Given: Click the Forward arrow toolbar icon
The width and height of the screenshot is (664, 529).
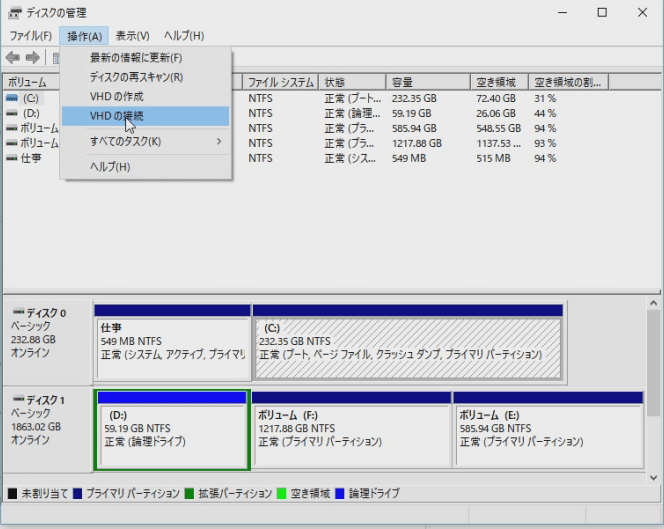Looking at the screenshot, I should [x=33, y=57].
